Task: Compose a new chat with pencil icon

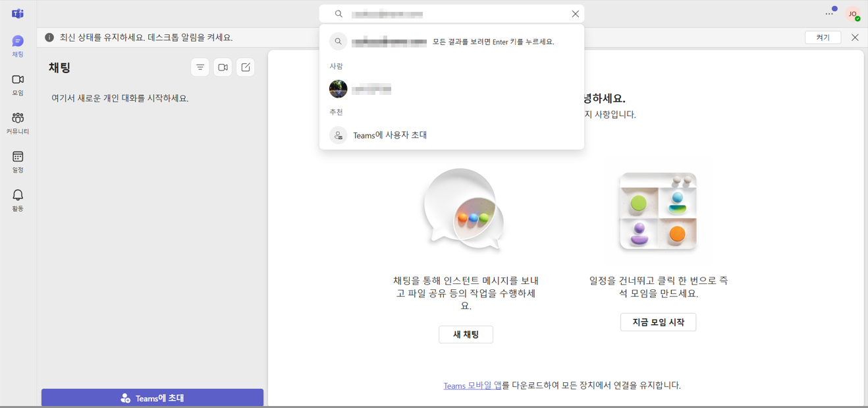Action: [x=246, y=67]
